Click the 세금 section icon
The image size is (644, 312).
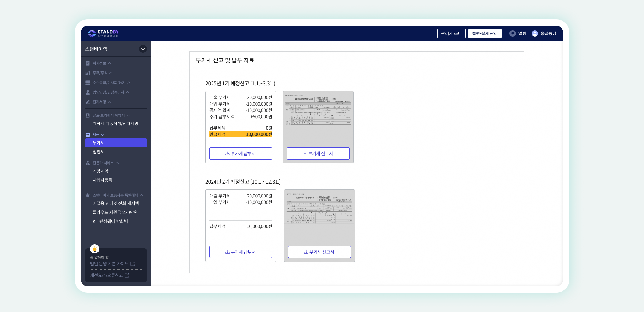tap(88, 135)
